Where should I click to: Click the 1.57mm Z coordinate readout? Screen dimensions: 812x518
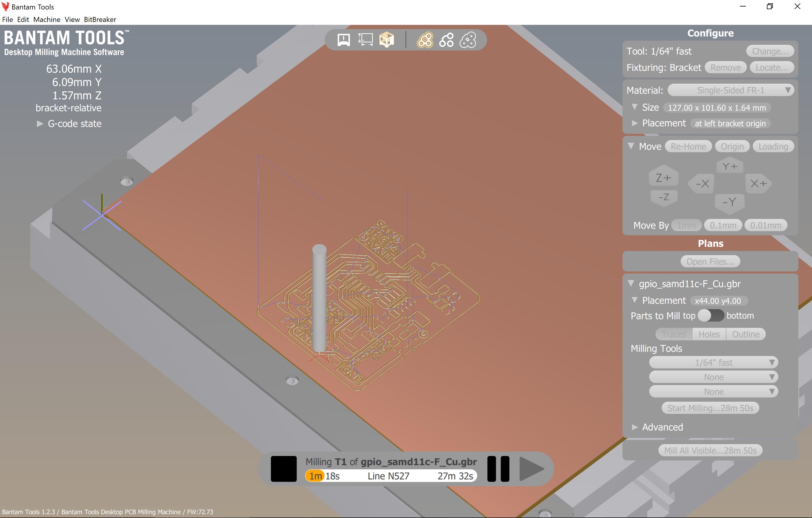(x=77, y=95)
